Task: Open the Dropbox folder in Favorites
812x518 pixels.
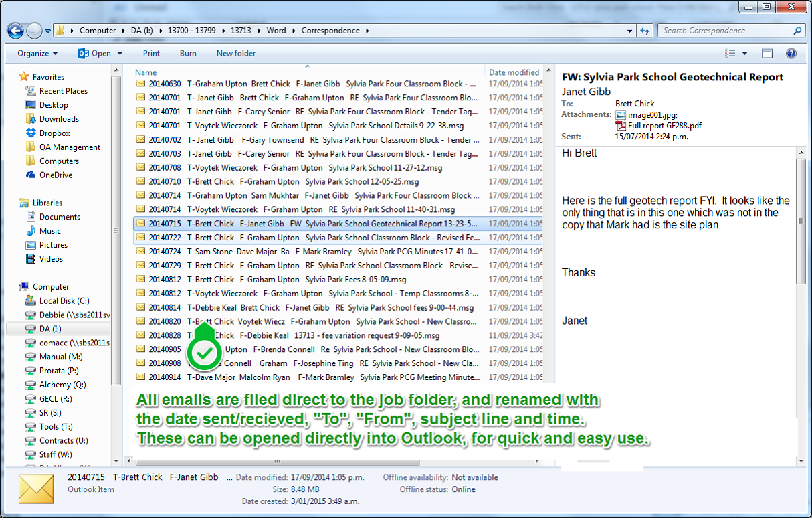Action: (x=54, y=133)
